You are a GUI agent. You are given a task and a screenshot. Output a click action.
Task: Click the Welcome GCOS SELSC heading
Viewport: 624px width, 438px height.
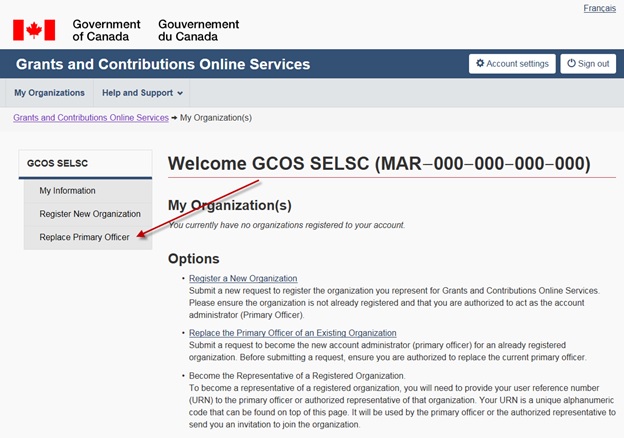(378, 163)
